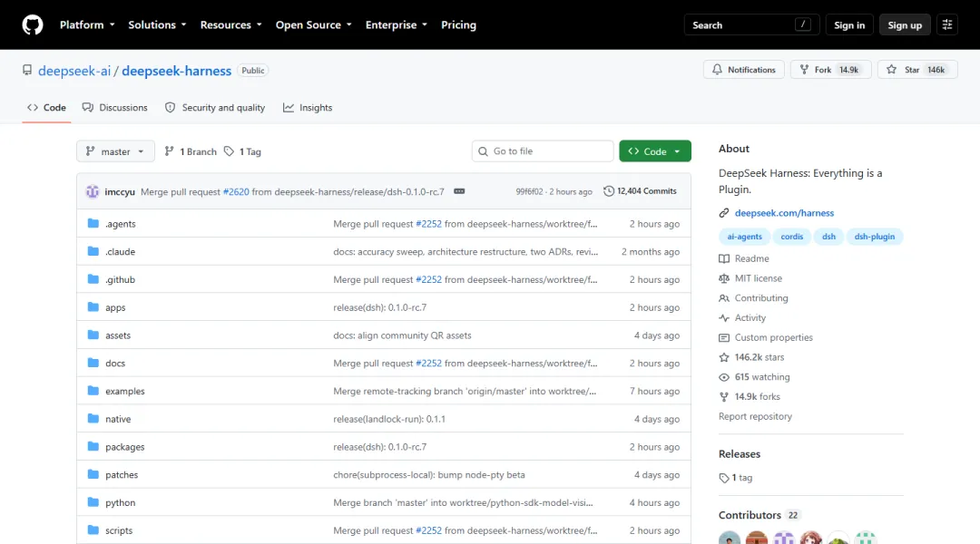Go to Pricing in the top navigation

click(x=459, y=25)
